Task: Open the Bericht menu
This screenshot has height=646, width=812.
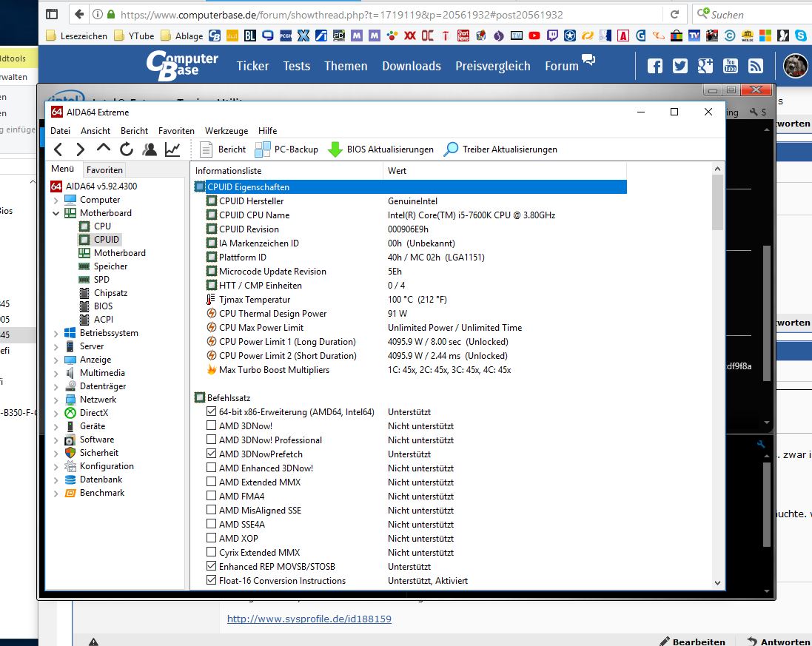Action: (134, 131)
